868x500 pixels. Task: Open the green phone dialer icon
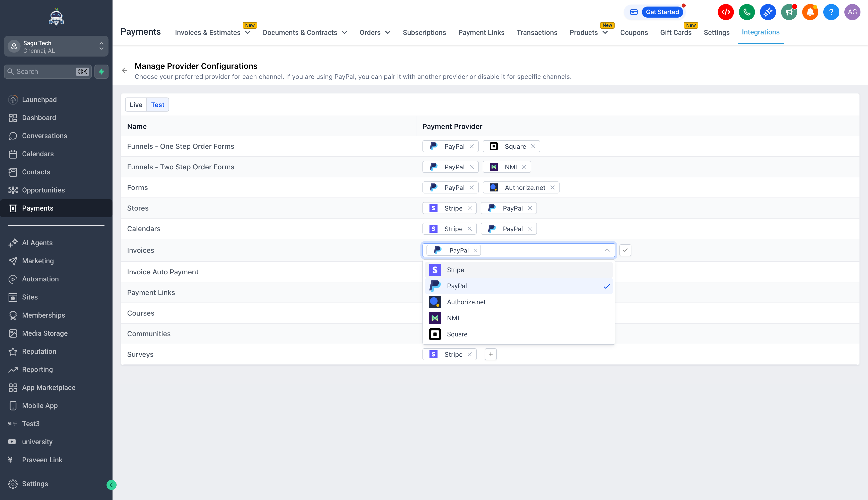click(746, 12)
